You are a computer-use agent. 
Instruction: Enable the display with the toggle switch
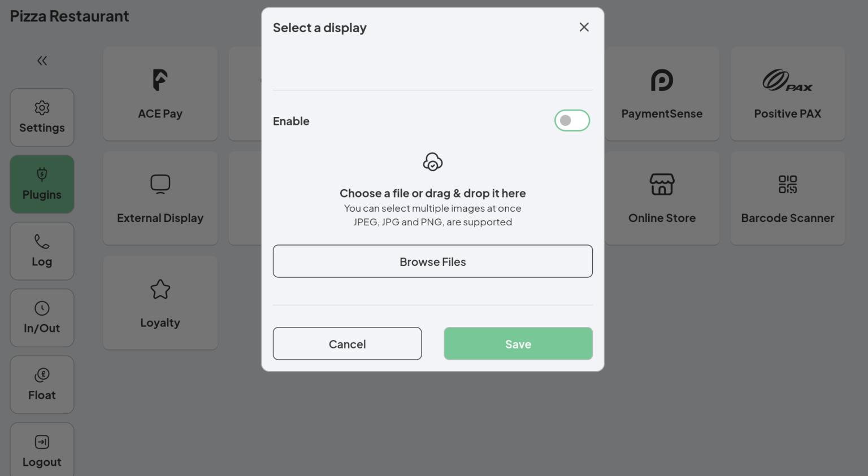pos(572,120)
